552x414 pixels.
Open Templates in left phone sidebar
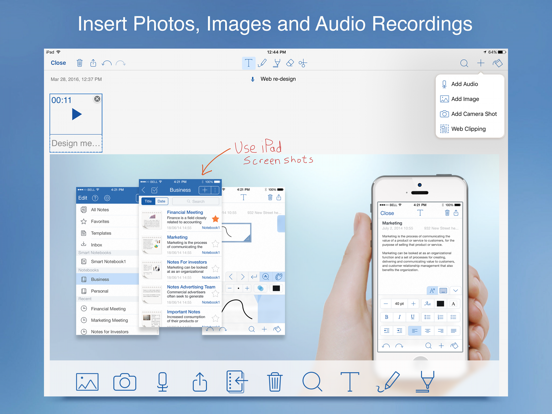pyautogui.click(x=107, y=233)
